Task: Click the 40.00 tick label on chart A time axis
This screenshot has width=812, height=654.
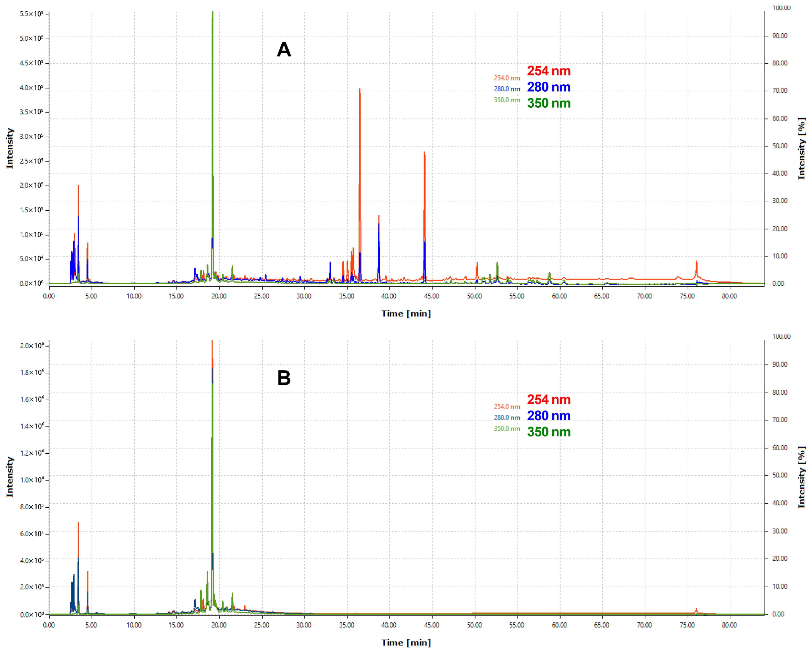Action: [x=389, y=296]
